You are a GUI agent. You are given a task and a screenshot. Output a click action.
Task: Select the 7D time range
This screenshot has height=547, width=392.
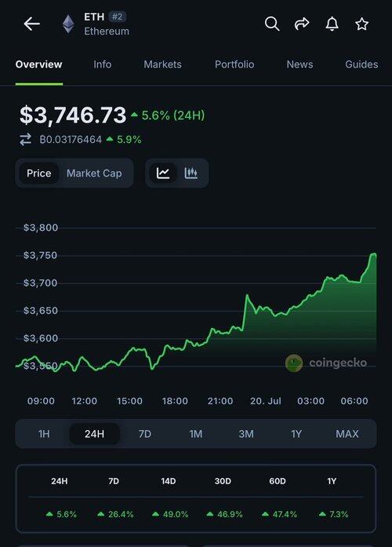coord(144,434)
